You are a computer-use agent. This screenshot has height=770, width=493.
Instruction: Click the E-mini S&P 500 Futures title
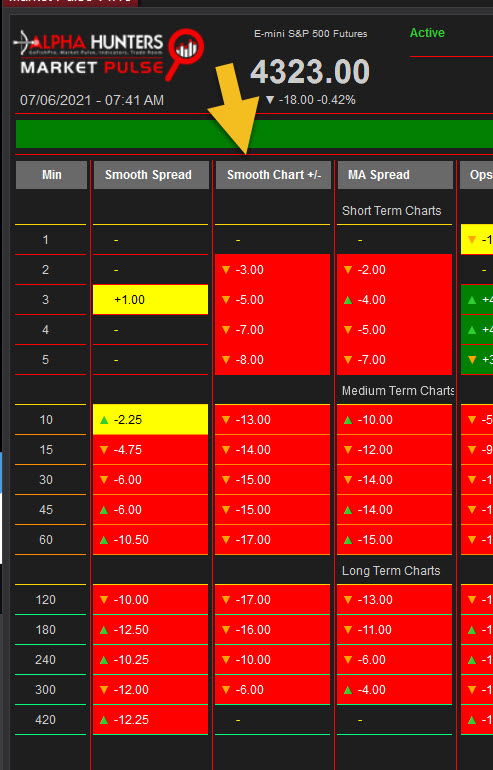310,34
